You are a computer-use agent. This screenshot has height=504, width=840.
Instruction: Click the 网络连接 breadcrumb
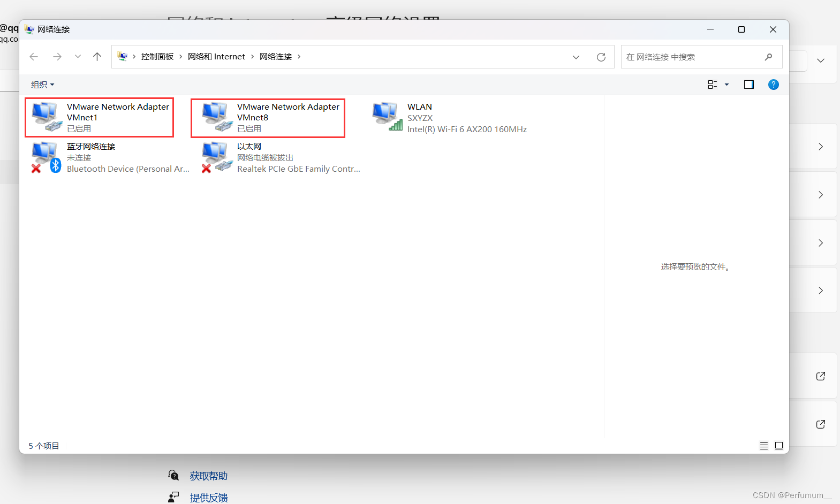click(x=276, y=57)
